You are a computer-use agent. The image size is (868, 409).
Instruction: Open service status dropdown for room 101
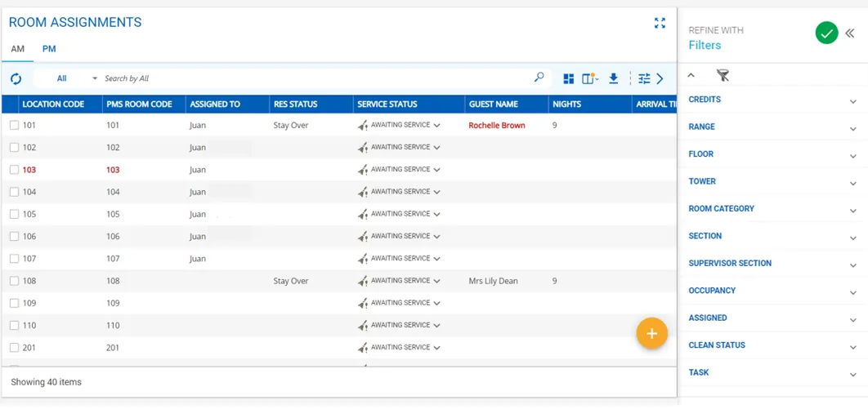pos(436,126)
